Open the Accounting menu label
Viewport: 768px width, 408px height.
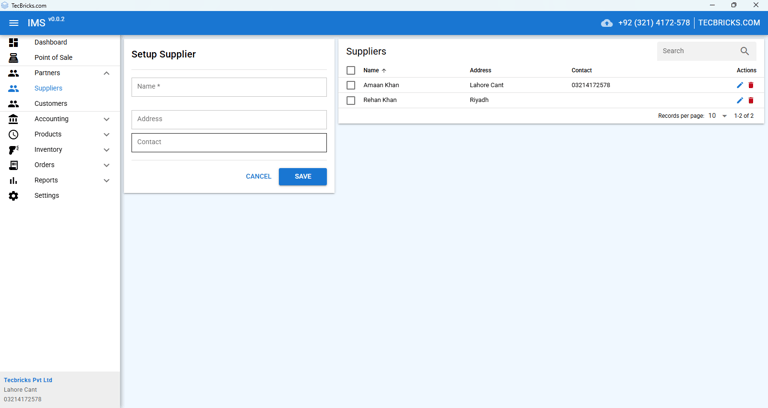click(x=51, y=119)
